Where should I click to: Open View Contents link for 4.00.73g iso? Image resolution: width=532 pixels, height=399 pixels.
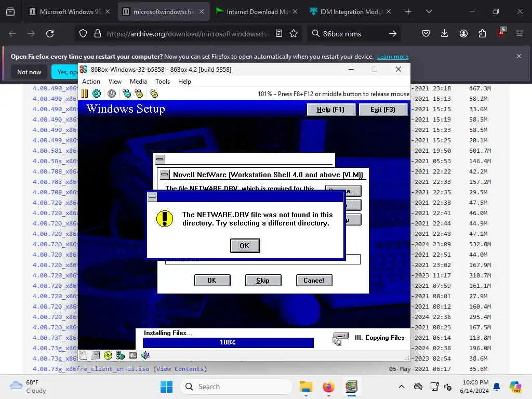pos(180,369)
